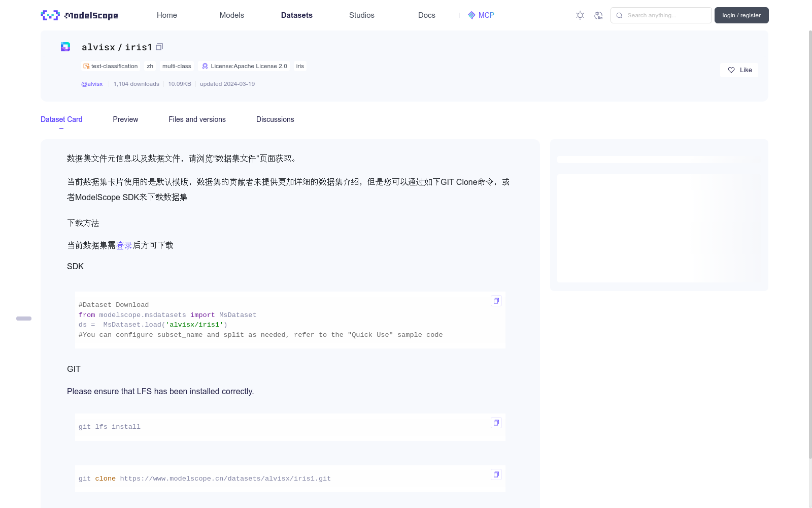Click the iris tag
This screenshot has height=508, width=812.
(x=300, y=66)
